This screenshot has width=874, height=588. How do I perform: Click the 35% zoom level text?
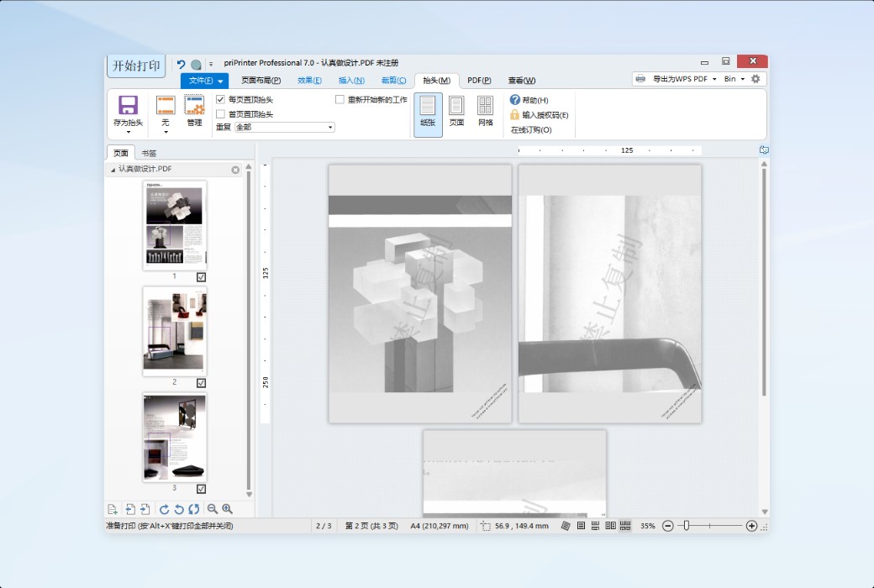pos(648,526)
